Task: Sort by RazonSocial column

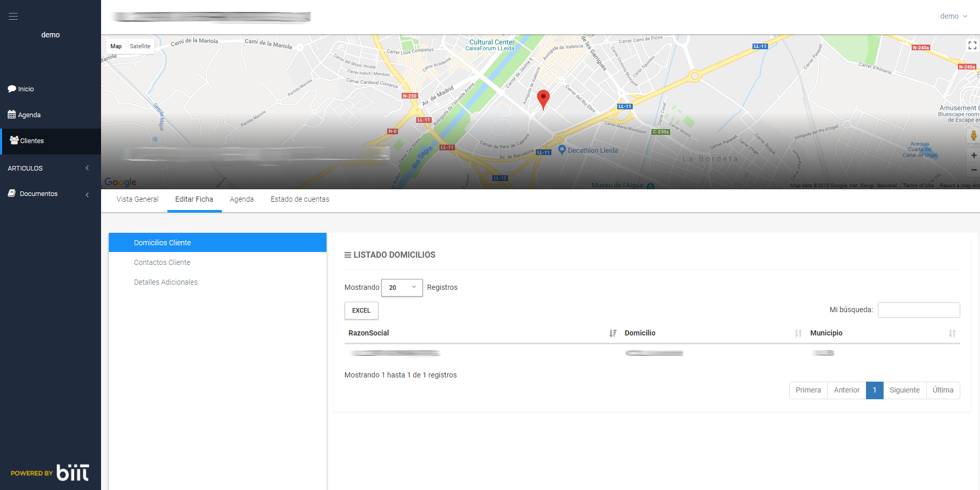Action: pos(482,333)
